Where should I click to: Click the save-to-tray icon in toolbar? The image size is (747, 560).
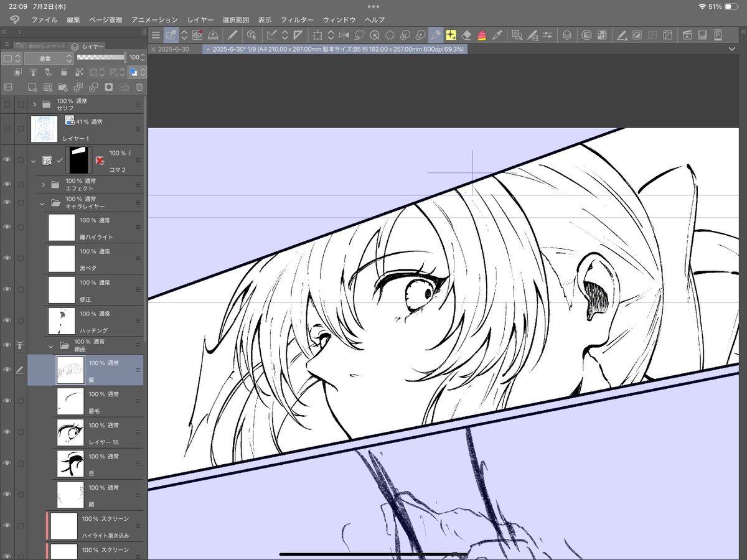click(x=214, y=35)
